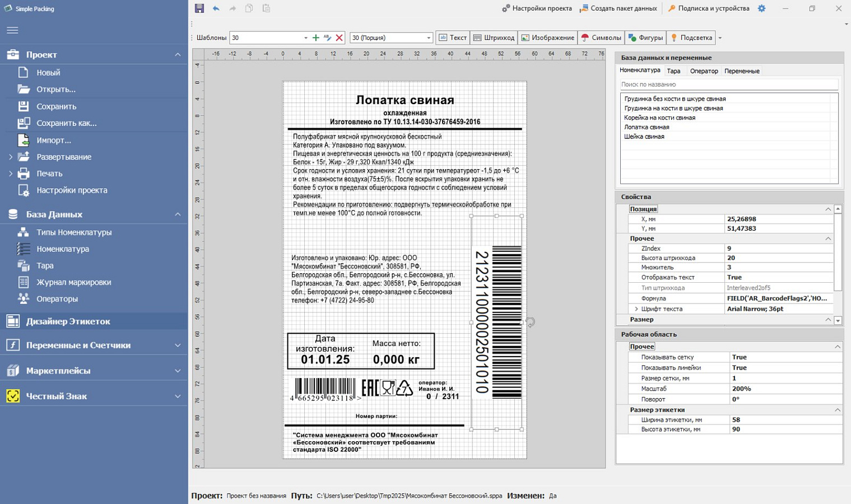Switch to the Переменные tab
The image size is (851, 504).
coord(742,71)
